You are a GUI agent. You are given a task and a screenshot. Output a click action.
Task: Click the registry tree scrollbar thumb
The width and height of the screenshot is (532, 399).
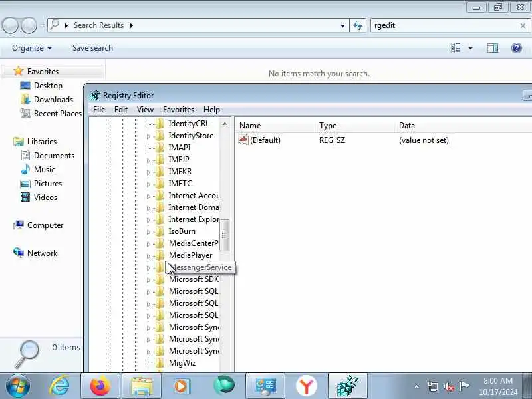click(x=224, y=235)
